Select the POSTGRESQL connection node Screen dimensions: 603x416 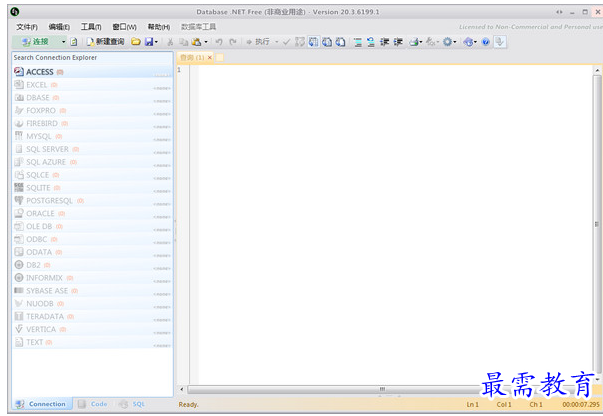[x=92, y=201]
